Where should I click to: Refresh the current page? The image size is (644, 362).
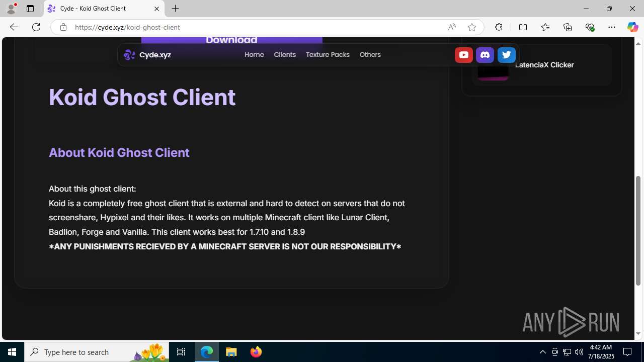tap(36, 27)
